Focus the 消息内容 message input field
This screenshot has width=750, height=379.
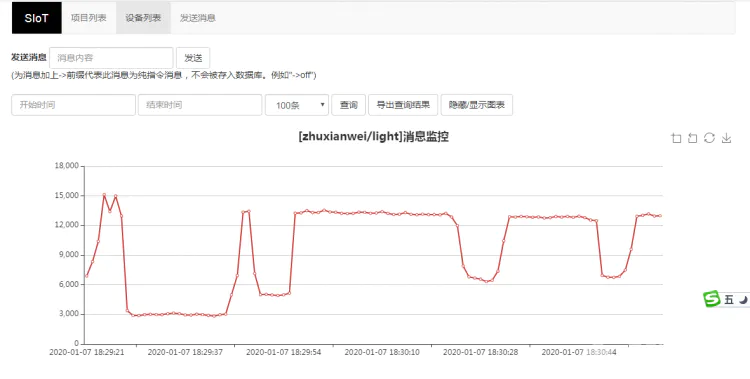[x=111, y=58]
